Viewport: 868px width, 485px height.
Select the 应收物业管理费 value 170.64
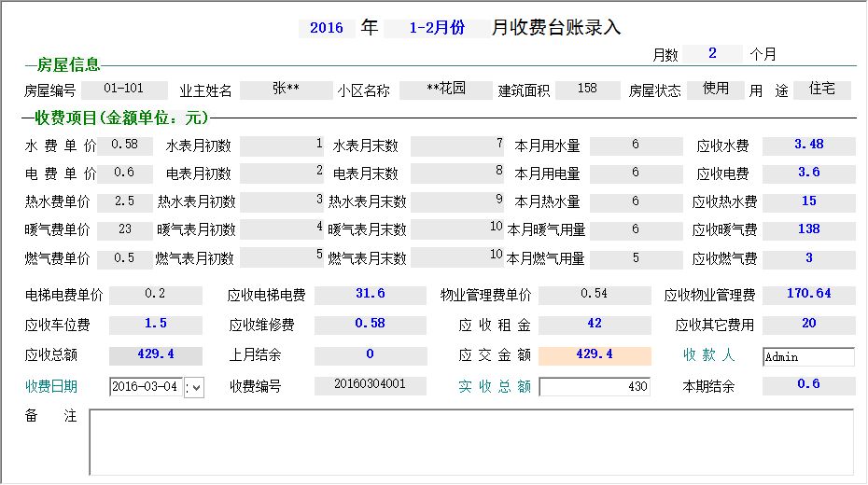pos(808,294)
